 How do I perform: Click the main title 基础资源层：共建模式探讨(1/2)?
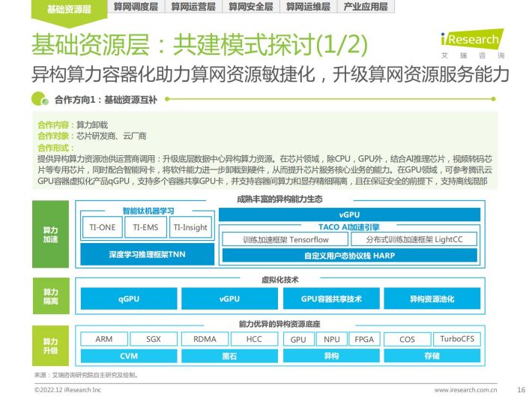click(x=199, y=44)
